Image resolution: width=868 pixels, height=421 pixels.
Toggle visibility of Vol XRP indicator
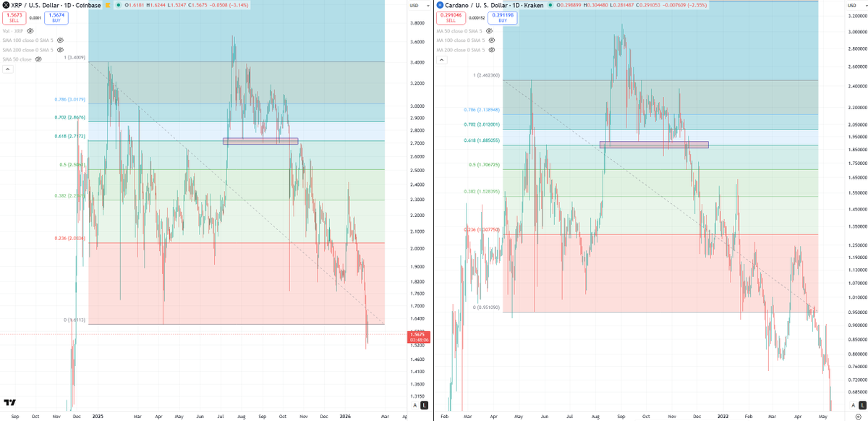click(30, 31)
